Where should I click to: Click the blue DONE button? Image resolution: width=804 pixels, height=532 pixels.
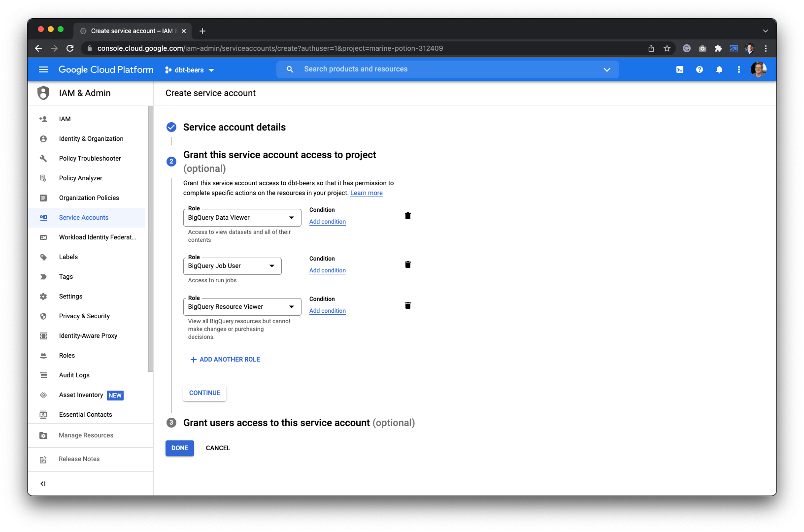click(180, 448)
